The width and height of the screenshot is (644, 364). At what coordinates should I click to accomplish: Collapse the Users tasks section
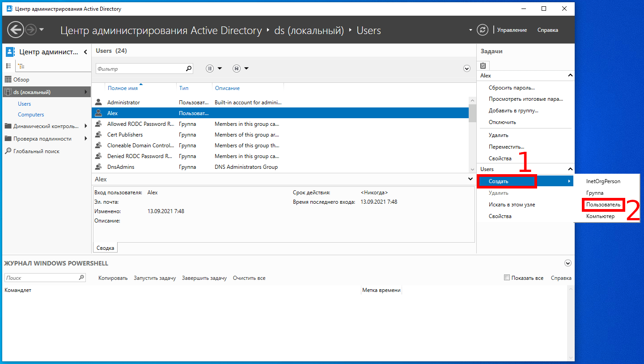570,169
